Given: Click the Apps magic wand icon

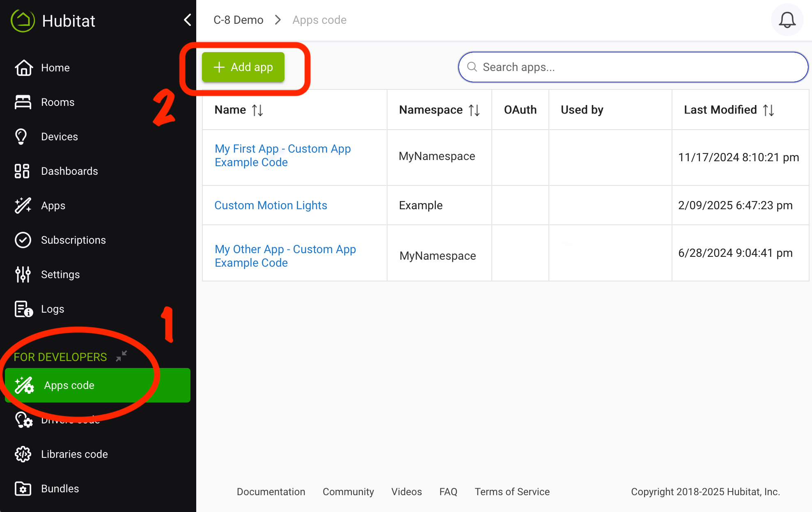Looking at the screenshot, I should pyautogui.click(x=23, y=206).
